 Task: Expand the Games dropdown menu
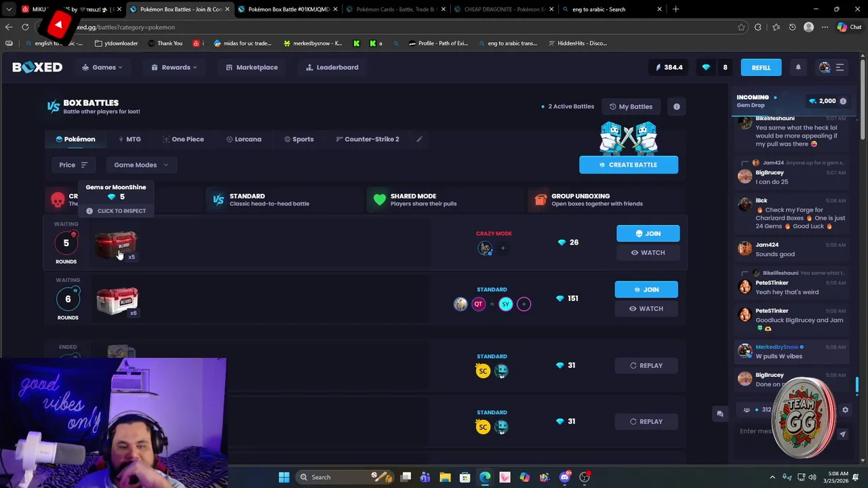click(x=102, y=67)
